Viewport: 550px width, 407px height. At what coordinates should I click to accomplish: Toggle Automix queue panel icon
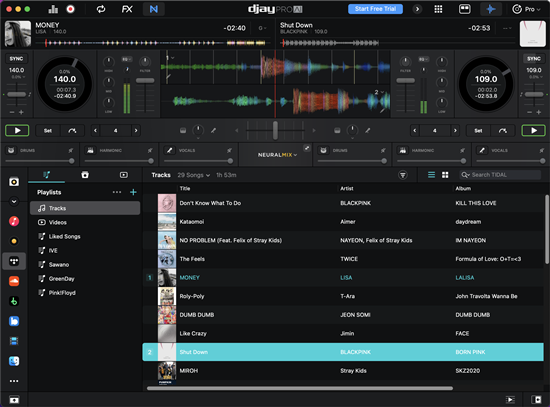coord(510,400)
